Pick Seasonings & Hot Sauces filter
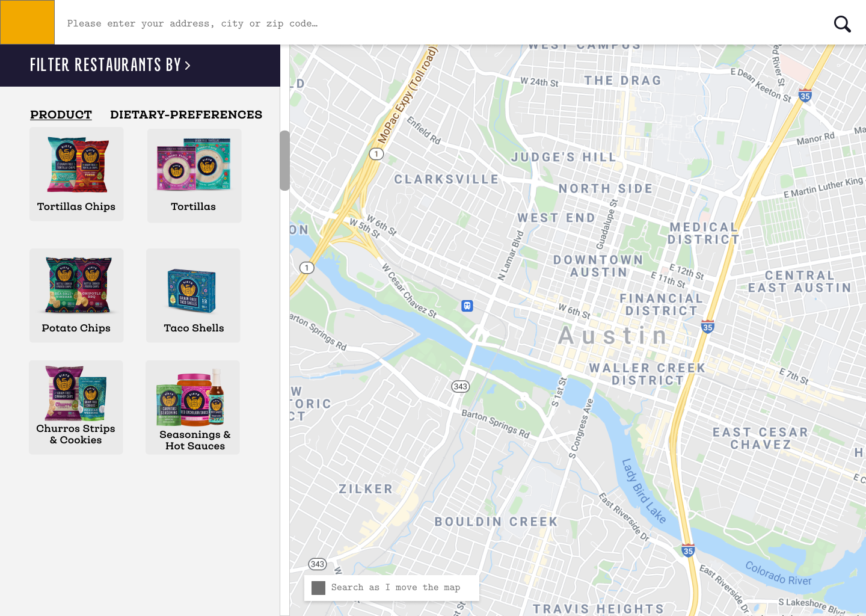 coord(192,407)
